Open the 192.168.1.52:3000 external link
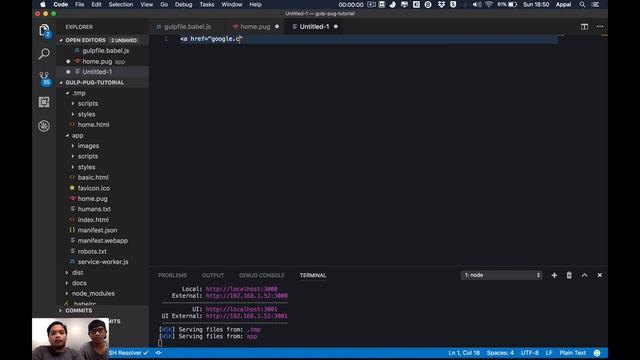This screenshot has height=360, width=640. [247, 296]
